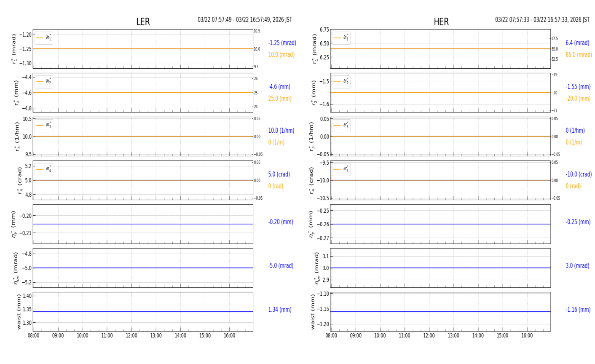This screenshot has height=364, width=595.
Task: Select the waist (mm) axis label in LER
Action: (18, 312)
